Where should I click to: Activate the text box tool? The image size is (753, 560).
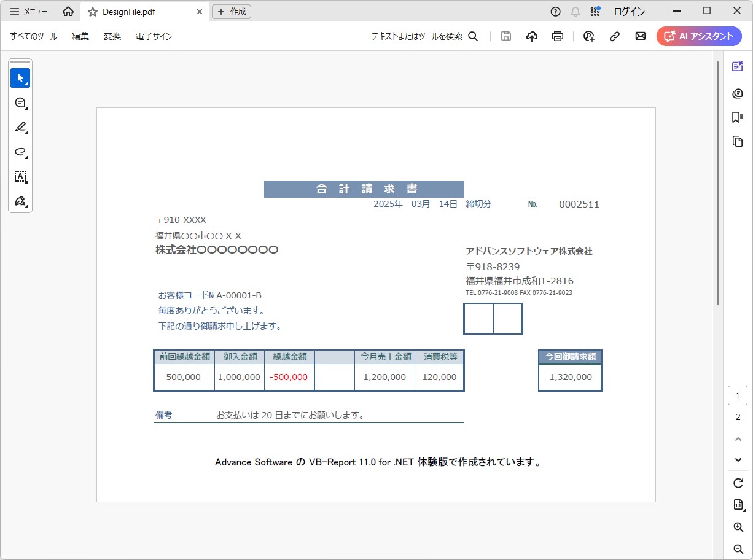tap(20, 177)
